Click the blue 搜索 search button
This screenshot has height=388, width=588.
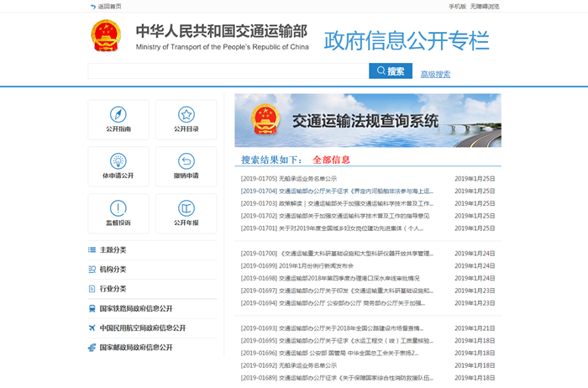[x=391, y=71]
